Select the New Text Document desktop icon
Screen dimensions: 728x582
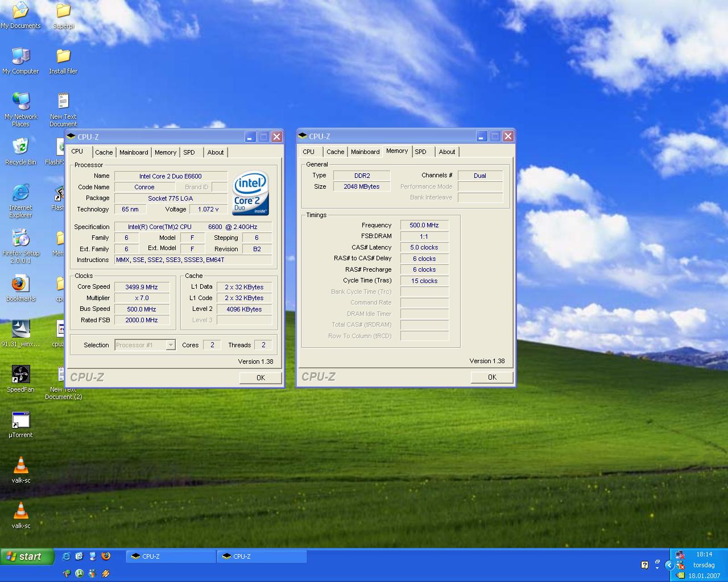tap(63, 110)
